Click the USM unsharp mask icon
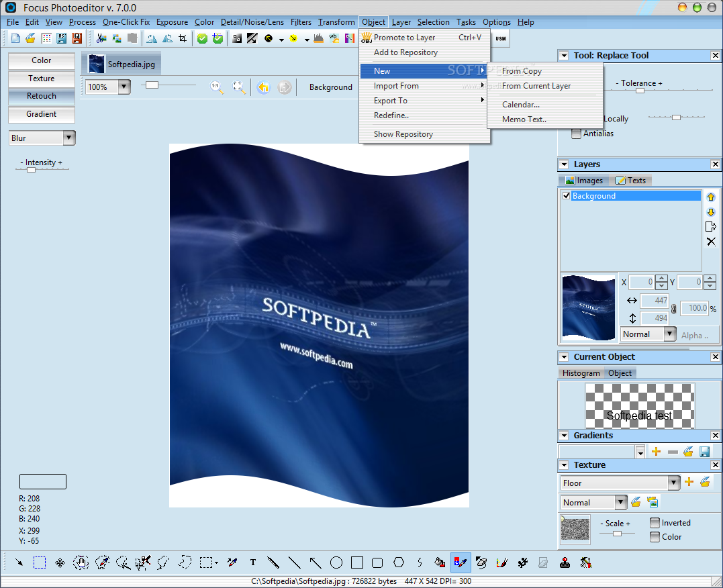 (x=501, y=38)
